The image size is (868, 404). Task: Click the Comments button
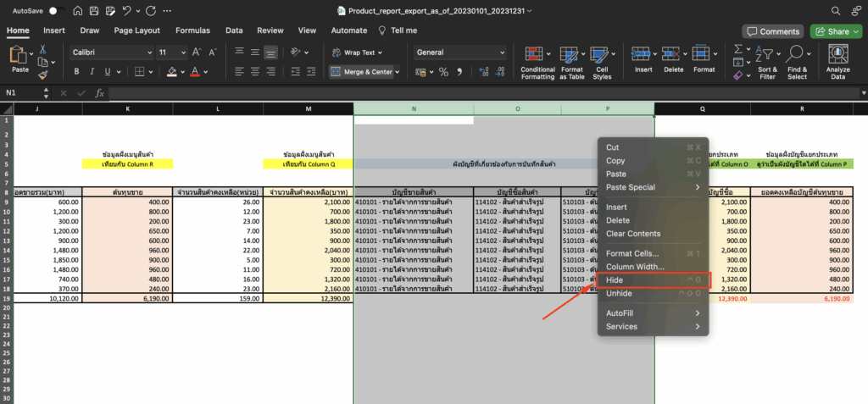pos(772,31)
